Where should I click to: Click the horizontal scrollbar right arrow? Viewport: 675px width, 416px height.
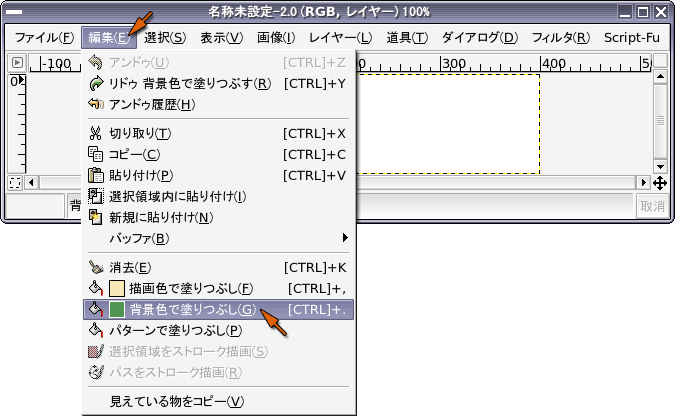click(643, 183)
